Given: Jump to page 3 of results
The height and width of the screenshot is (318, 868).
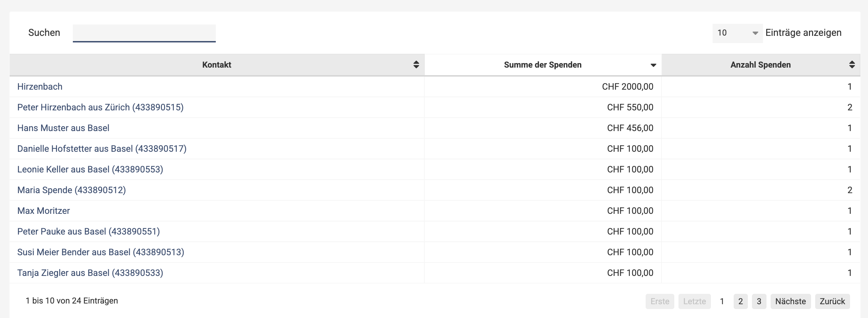Looking at the screenshot, I should pyautogui.click(x=759, y=301).
